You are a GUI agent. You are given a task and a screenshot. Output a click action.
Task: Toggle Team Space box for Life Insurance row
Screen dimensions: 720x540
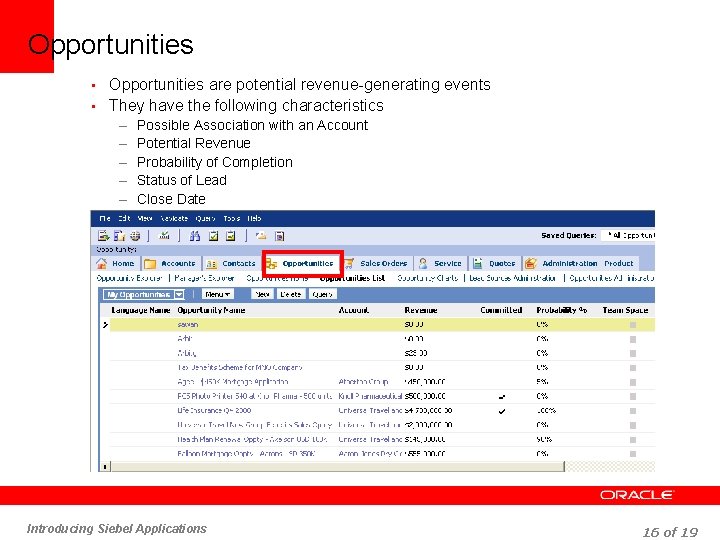tap(633, 411)
